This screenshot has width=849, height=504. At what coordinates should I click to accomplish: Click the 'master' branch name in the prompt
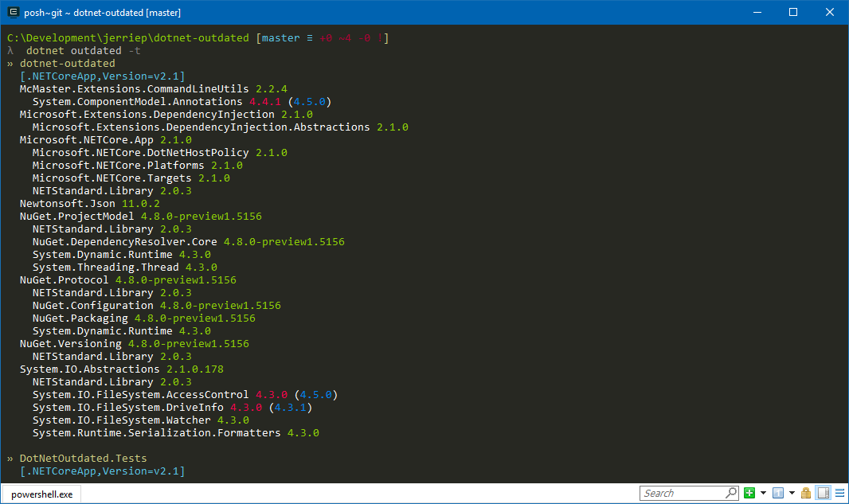[x=280, y=38]
